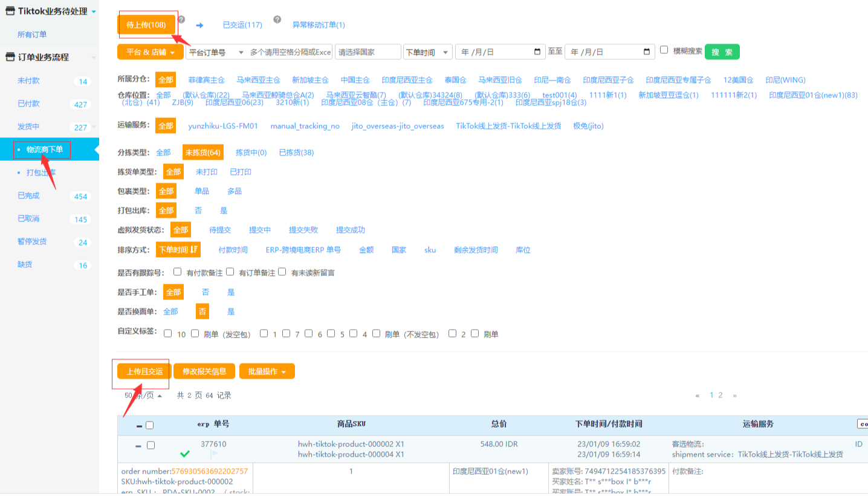Filter 虚拟发货状态 by 提交失败
The height and width of the screenshot is (496, 868).
pyautogui.click(x=303, y=230)
